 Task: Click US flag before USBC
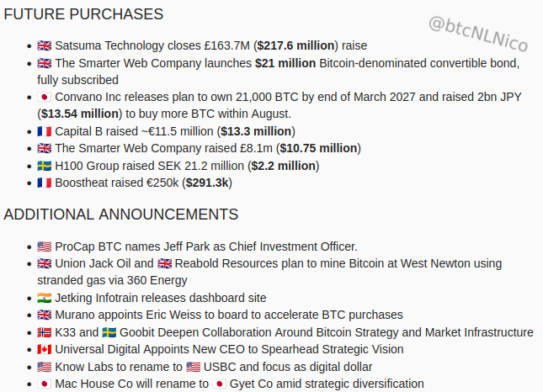pos(194,367)
